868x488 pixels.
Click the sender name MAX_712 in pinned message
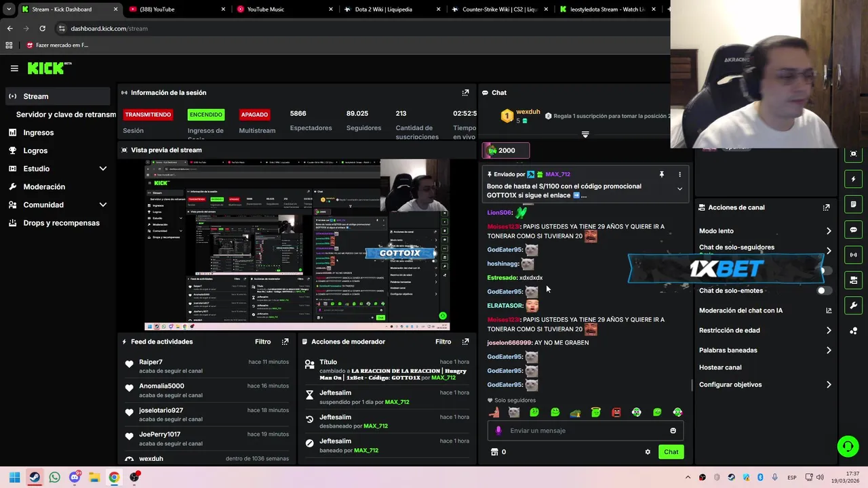pyautogui.click(x=557, y=174)
